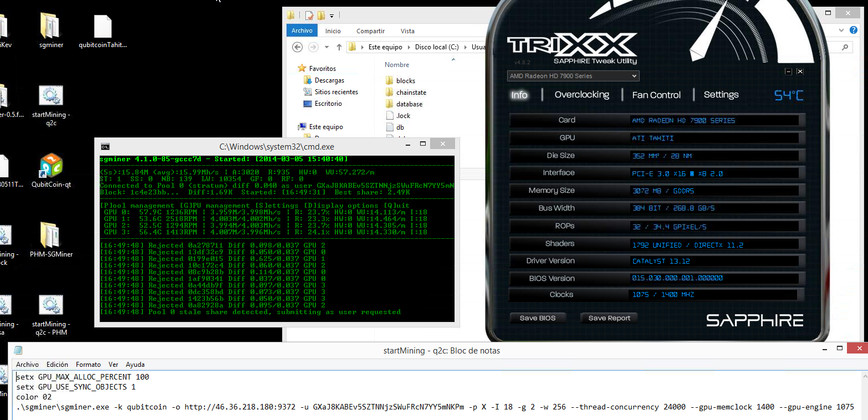Open the recent locations dropdown beside the forward arrow
The height and width of the screenshot is (420, 868).
click(326, 47)
